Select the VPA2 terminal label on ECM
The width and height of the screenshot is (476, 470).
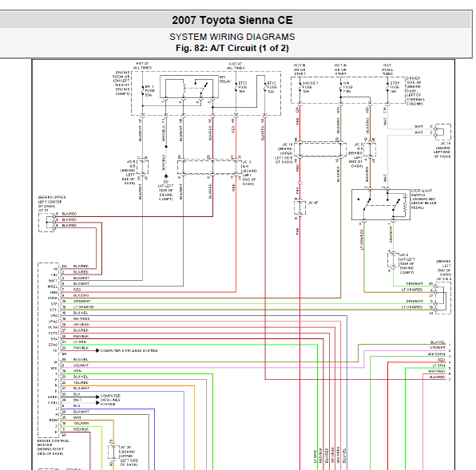(54, 322)
